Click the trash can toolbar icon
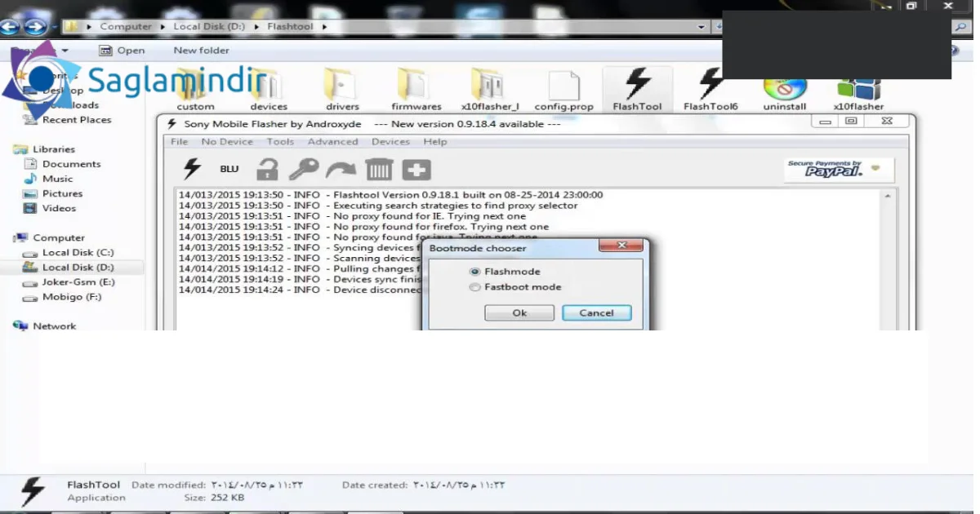Screen dimensions: 980x514 coord(379,169)
